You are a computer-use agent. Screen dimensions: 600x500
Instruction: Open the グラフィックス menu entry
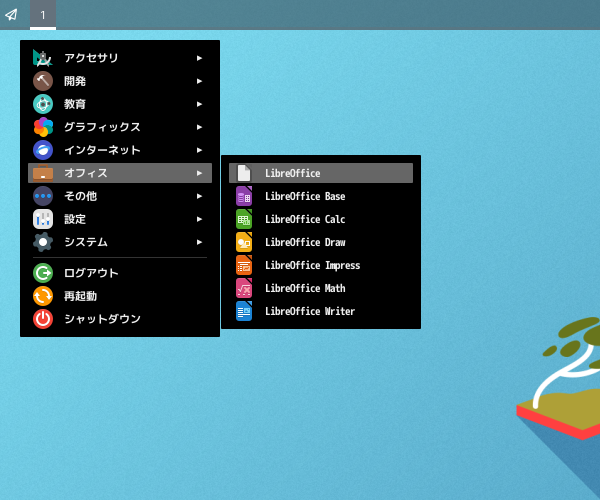[x=120, y=127]
